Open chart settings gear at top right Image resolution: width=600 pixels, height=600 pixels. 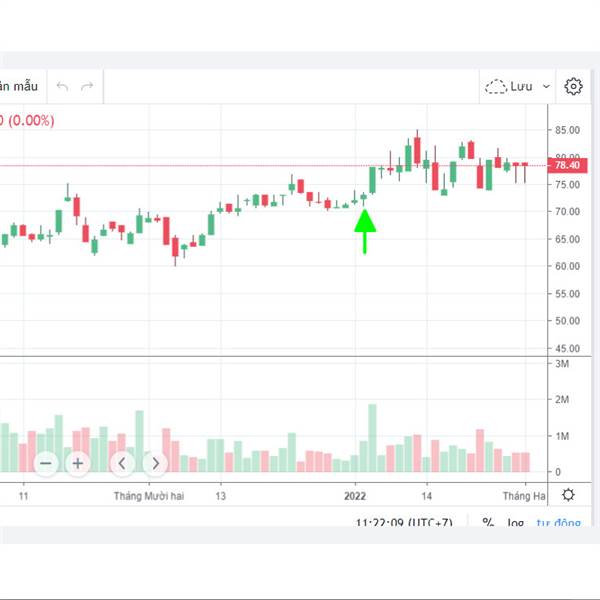(x=573, y=87)
